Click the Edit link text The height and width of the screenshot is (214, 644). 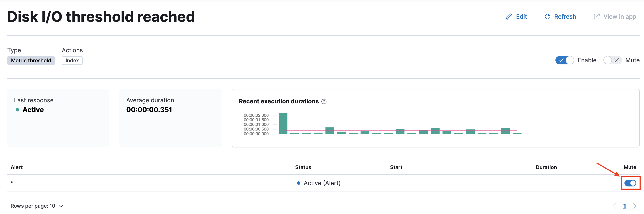click(521, 17)
